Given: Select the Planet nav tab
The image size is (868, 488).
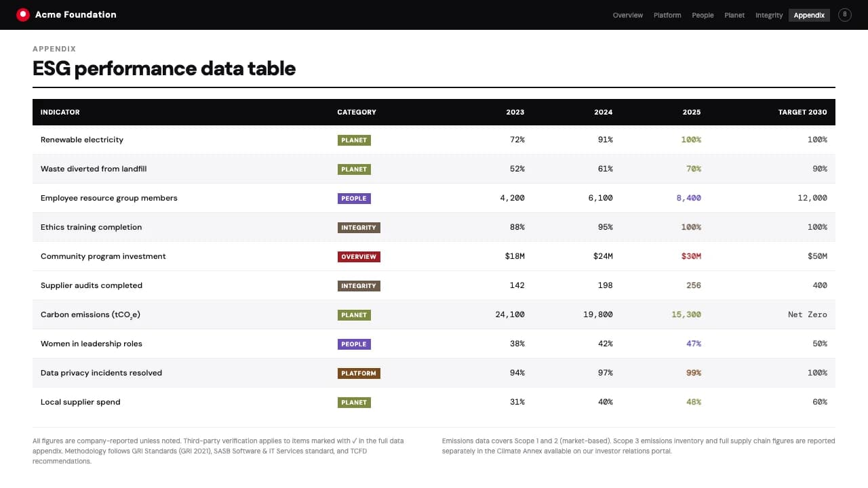Looking at the screenshot, I should pos(734,15).
